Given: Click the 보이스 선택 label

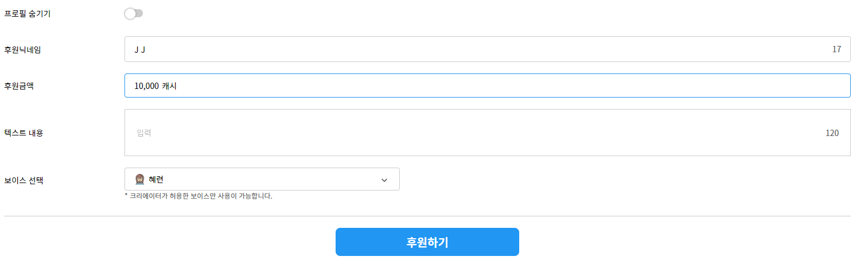Looking at the screenshot, I should click(x=24, y=180).
